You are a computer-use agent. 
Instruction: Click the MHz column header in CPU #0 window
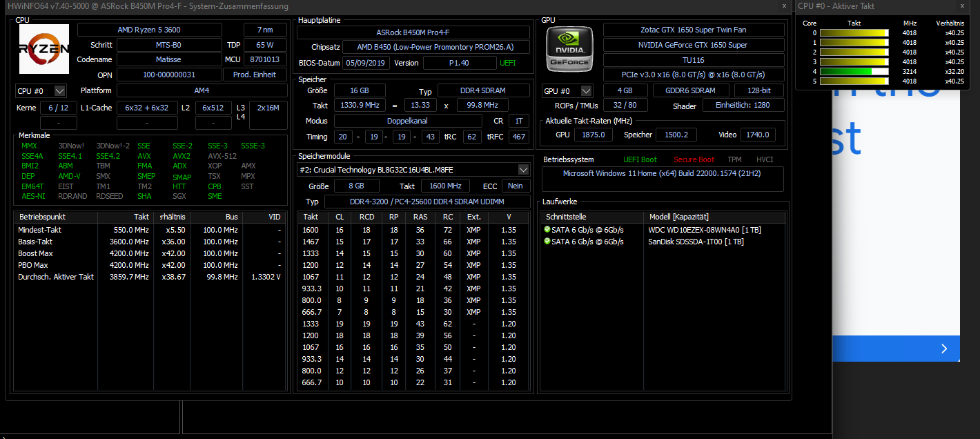(910, 23)
